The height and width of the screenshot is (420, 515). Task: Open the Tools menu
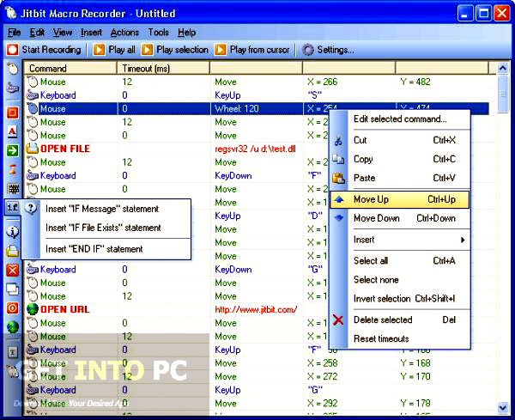point(158,33)
